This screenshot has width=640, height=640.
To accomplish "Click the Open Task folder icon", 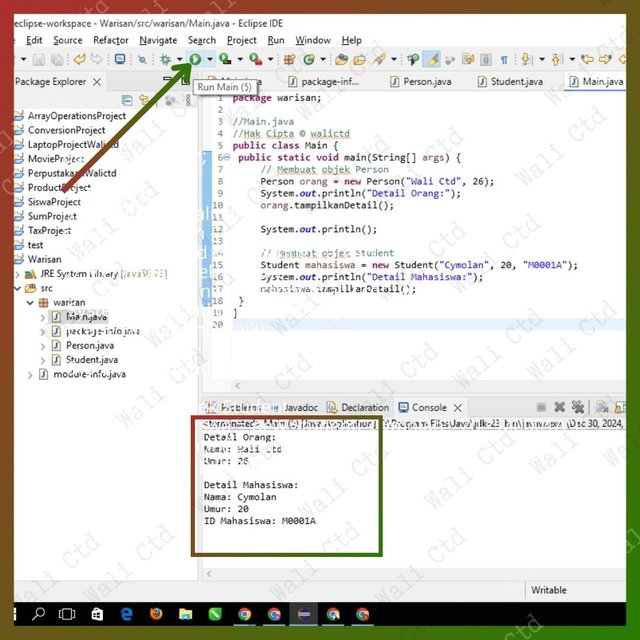I will [359, 60].
